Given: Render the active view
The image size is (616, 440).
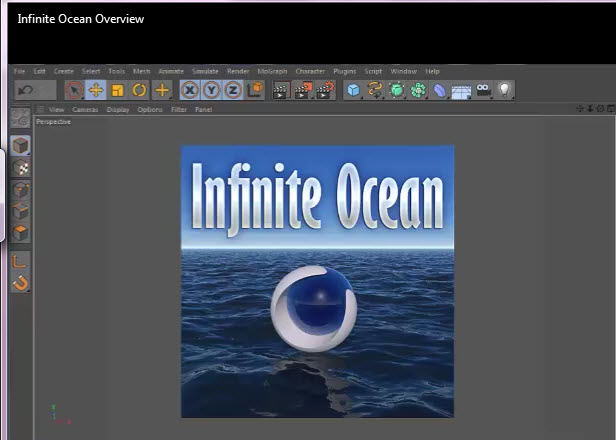Looking at the screenshot, I should tap(282, 90).
